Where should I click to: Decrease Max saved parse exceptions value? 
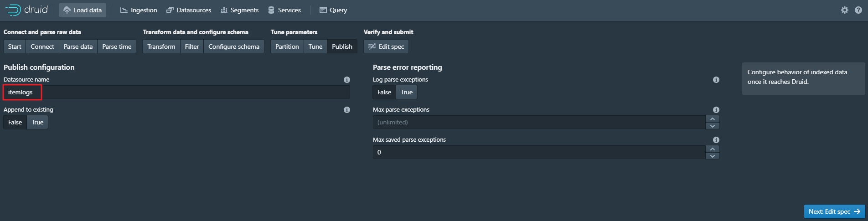tap(713, 156)
